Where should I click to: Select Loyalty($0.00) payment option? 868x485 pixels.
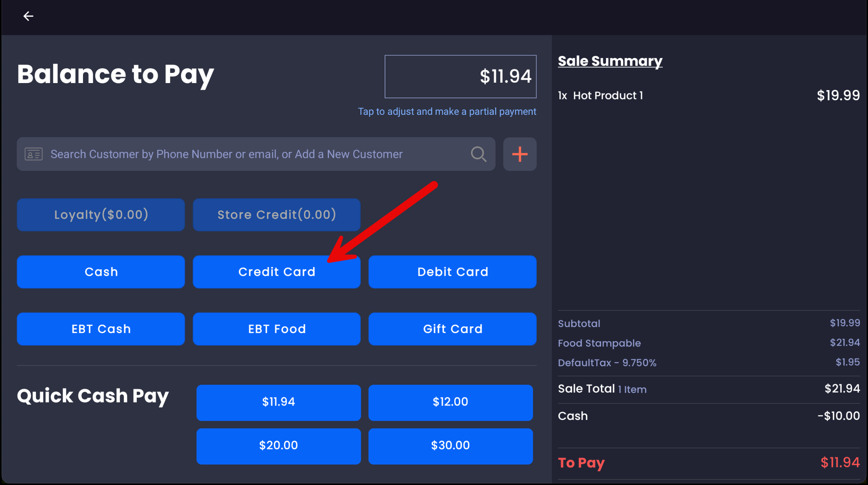tap(101, 215)
